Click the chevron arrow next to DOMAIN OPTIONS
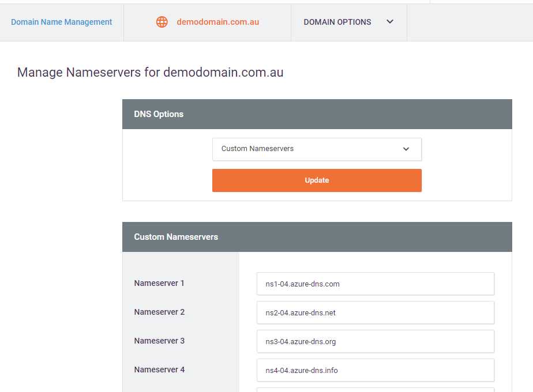The height and width of the screenshot is (392, 533). [390, 22]
